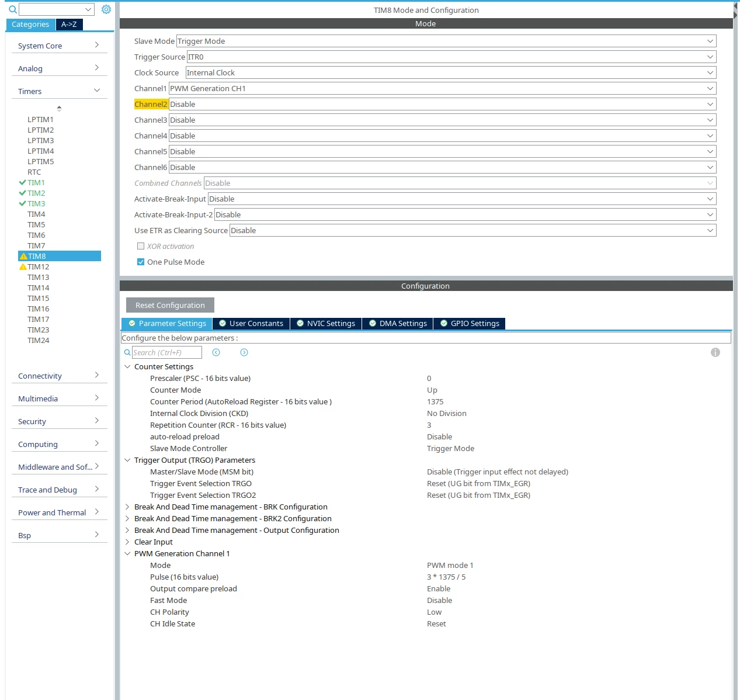The height and width of the screenshot is (700, 740).
Task: Expand the Output Configuration break group
Action: coord(127,530)
